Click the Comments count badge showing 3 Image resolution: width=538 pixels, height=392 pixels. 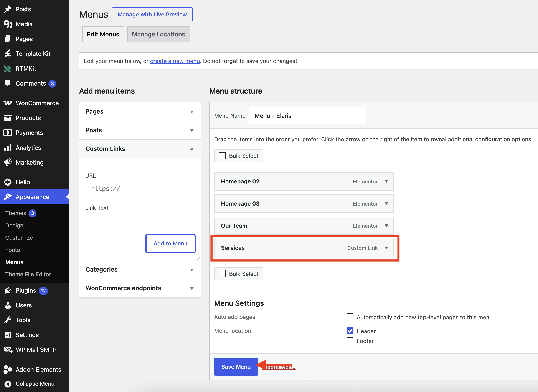(x=53, y=84)
